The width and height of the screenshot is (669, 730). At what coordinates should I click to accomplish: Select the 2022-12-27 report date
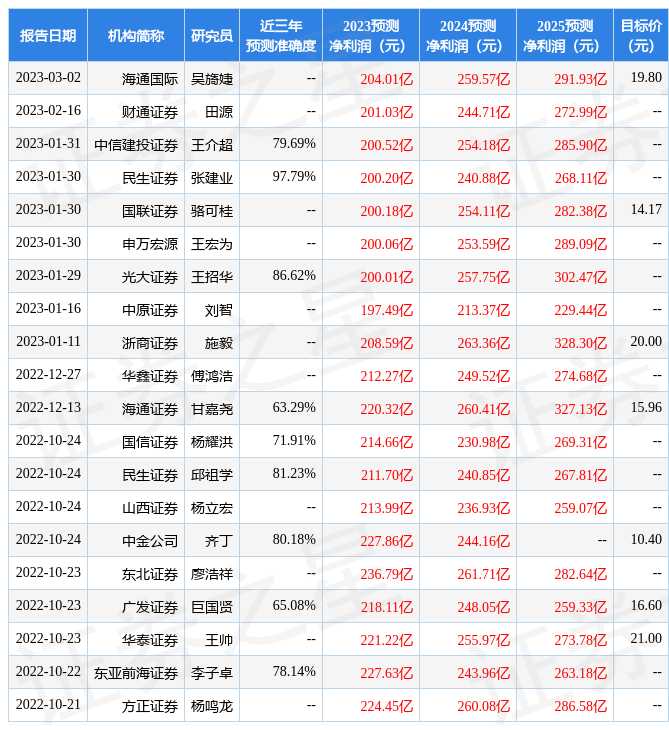pos(48,375)
